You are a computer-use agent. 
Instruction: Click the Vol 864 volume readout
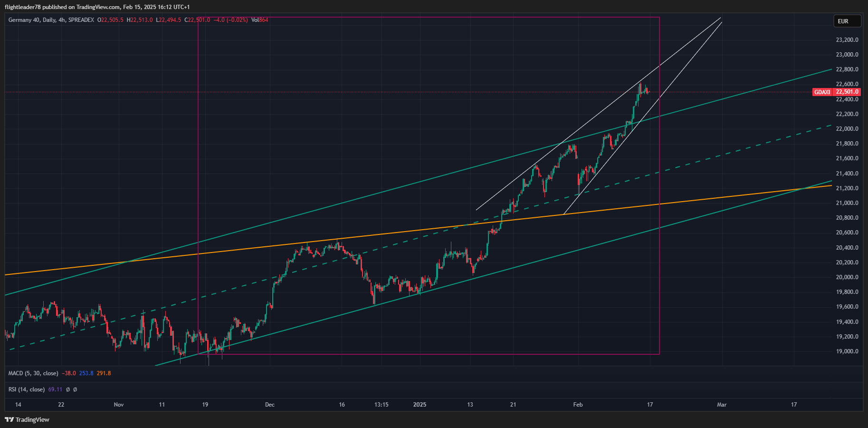click(x=260, y=20)
